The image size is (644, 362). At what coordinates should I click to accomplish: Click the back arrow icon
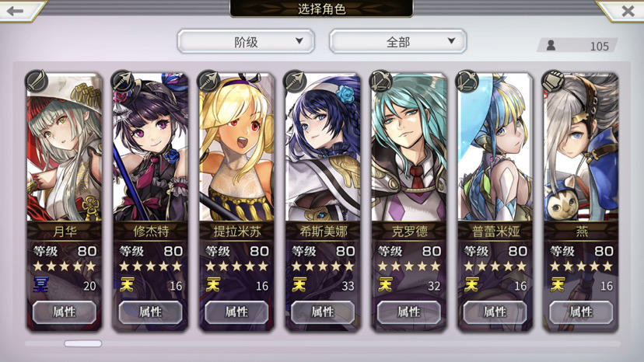(x=16, y=11)
